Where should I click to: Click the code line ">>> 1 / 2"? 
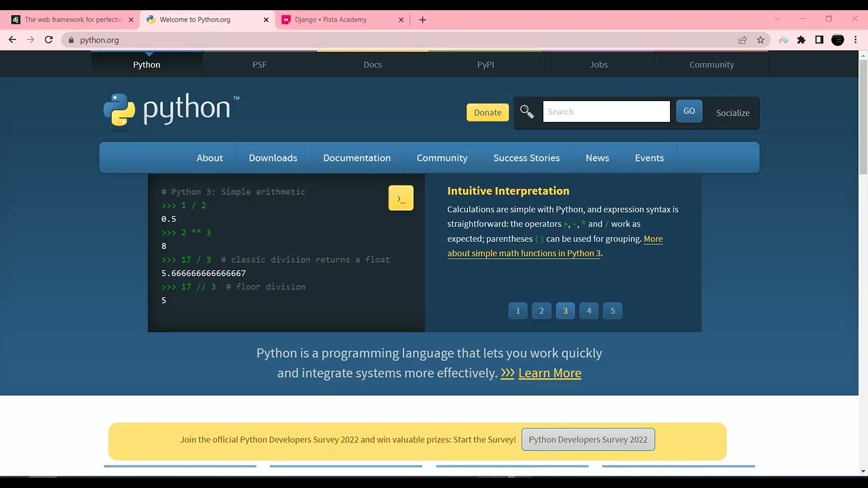(x=184, y=205)
